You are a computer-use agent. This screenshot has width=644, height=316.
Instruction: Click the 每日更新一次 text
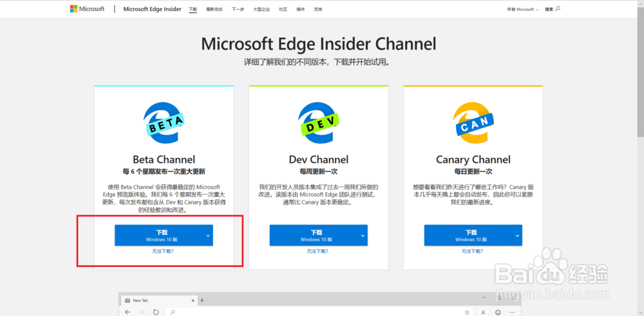click(x=473, y=172)
